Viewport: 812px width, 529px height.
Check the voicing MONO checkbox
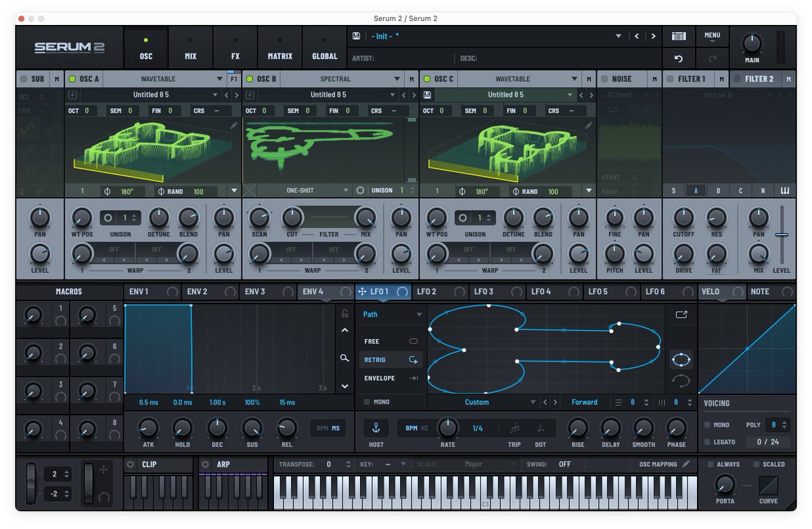point(708,425)
